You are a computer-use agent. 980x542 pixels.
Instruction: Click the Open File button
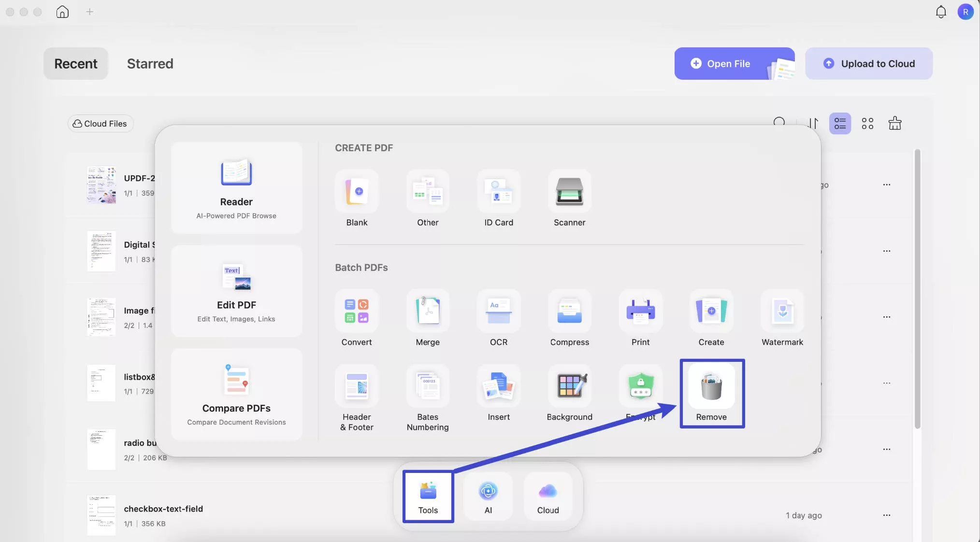point(728,63)
